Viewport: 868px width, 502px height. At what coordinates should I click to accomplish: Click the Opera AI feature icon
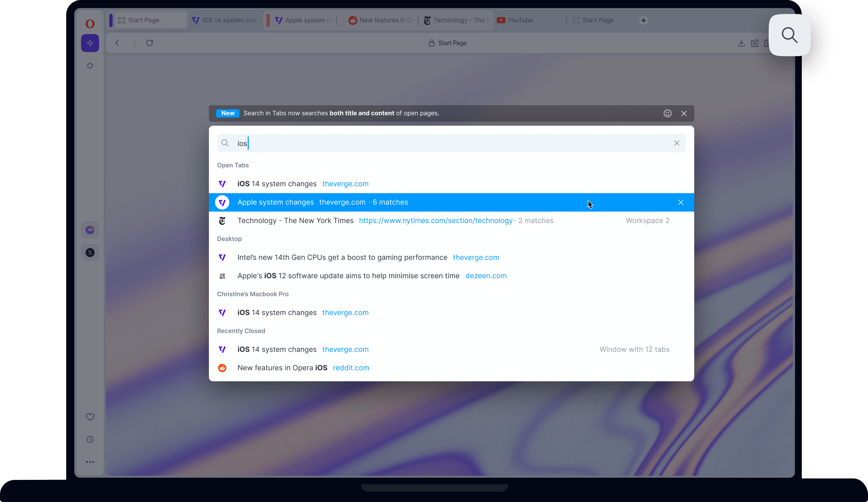click(x=89, y=43)
